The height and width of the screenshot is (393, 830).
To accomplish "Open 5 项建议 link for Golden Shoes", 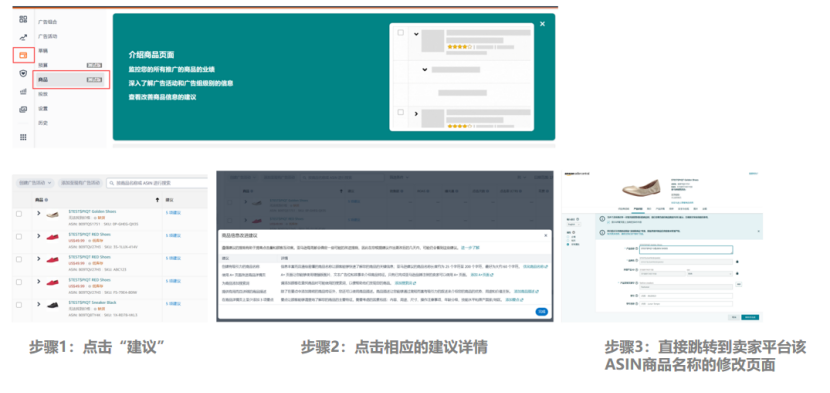I will click(174, 212).
